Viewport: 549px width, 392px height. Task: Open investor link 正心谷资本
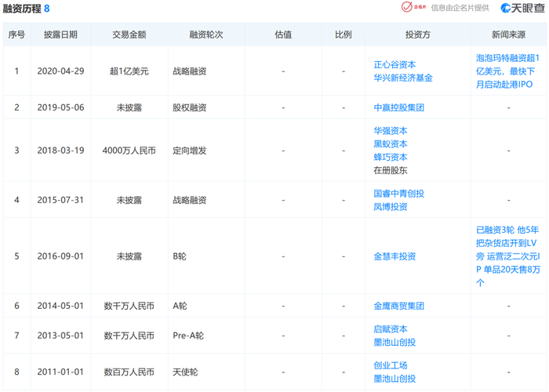(x=394, y=64)
